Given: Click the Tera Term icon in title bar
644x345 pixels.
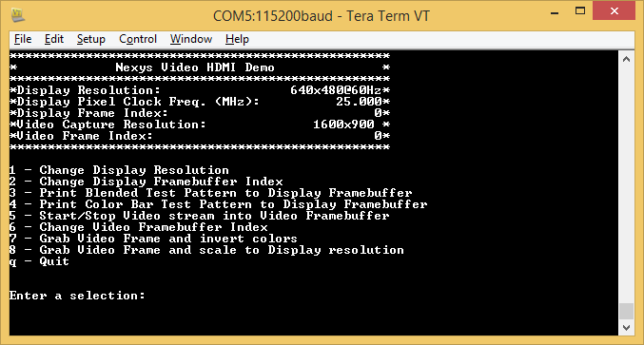Looking at the screenshot, I should tap(18, 15).
